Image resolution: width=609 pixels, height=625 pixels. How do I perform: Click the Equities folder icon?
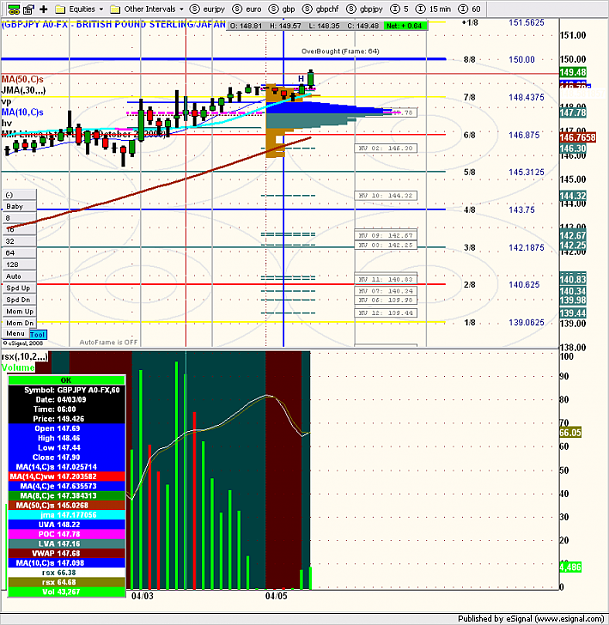tap(60, 9)
